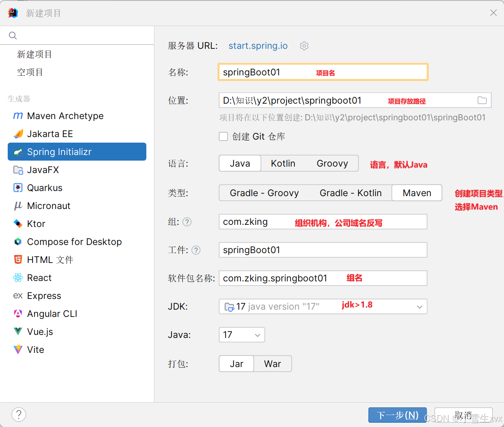Select Kotlin as the language
This screenshot has width=504, height=427.
click(283, 163)
